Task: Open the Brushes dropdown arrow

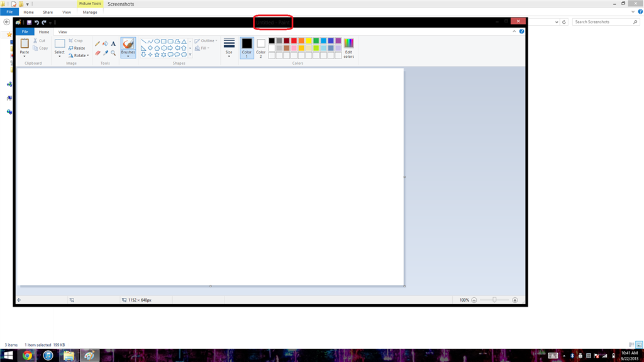Action: click(128, 56)
